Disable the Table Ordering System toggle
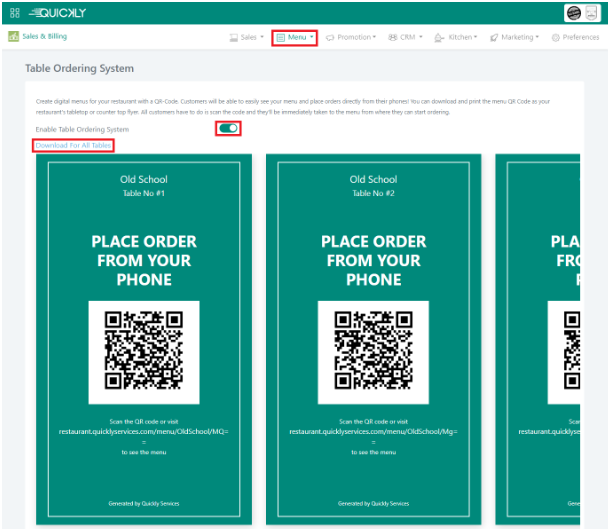 228,128
